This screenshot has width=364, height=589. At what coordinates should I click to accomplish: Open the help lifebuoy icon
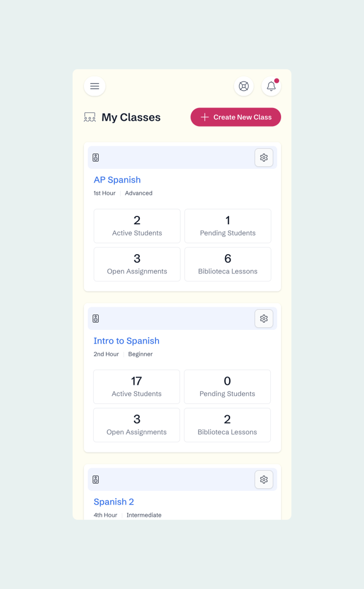coord(243,86)
